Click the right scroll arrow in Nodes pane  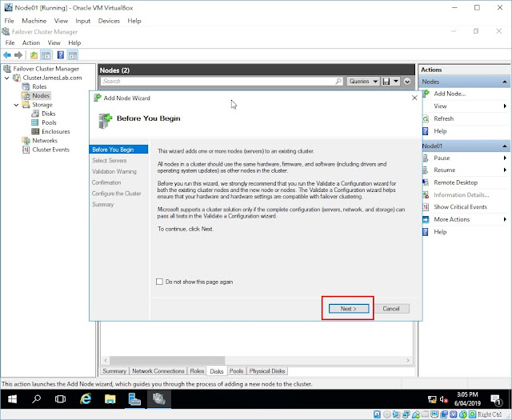(x=407, y=360)
